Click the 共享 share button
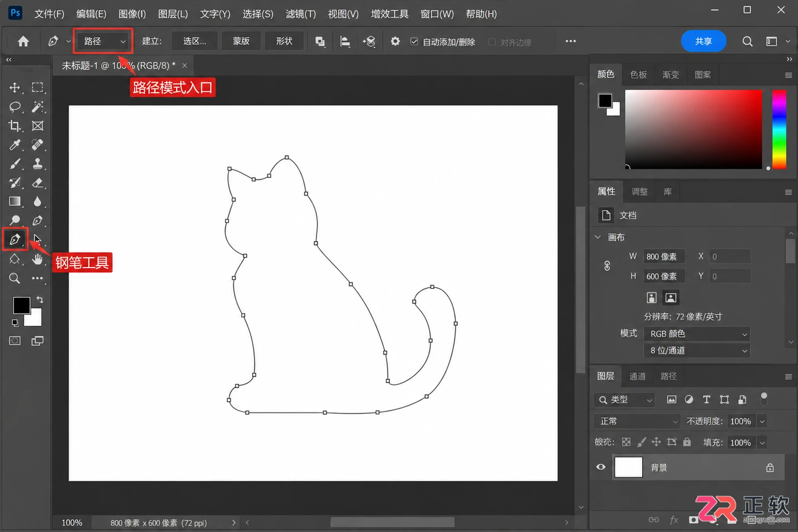The height and width of the screenshot is (532, 798). coord(703,41)
